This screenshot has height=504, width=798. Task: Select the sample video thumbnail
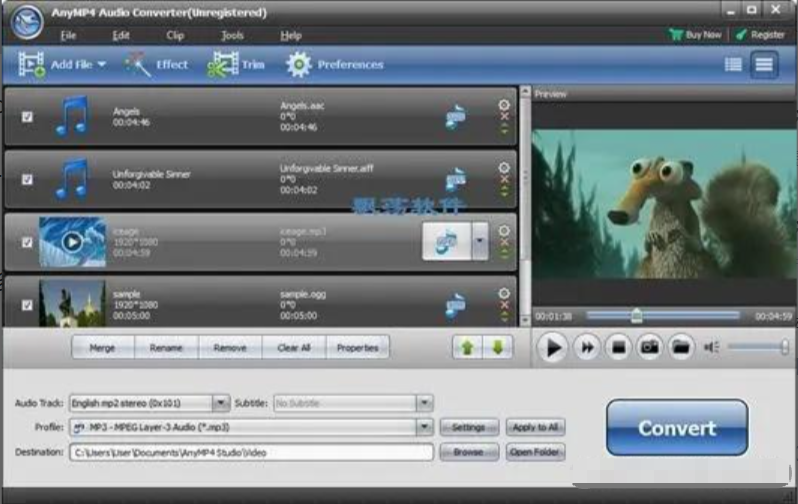tap(72, 303)
